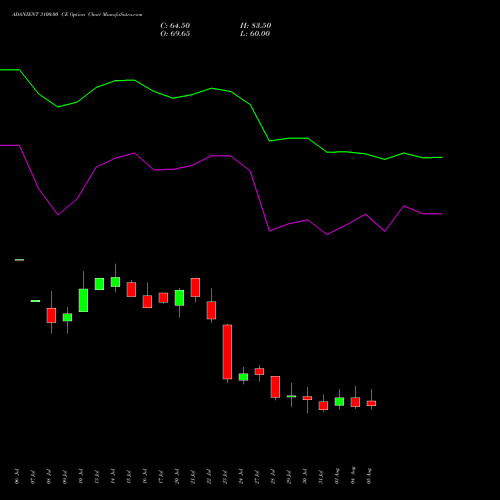Click the 23 Jul date label
This screenshot has width=500, height=500.
pyautogui.click(x=225, y=476)
